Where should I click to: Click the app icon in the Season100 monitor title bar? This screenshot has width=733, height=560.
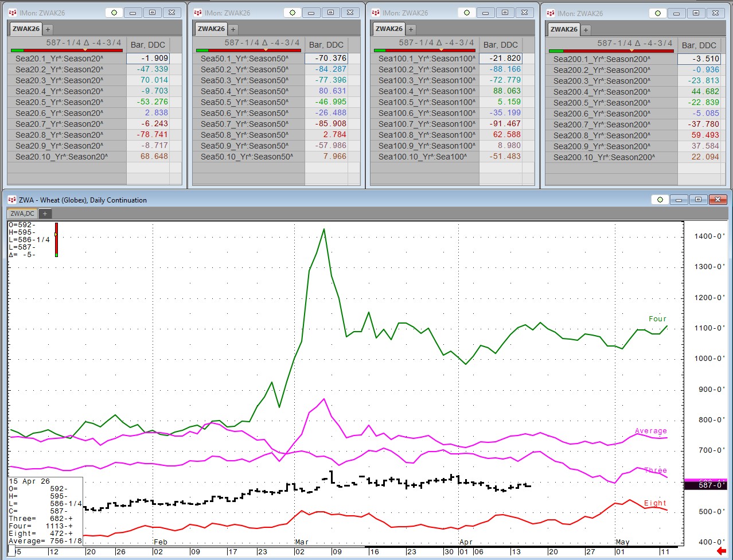375,13
